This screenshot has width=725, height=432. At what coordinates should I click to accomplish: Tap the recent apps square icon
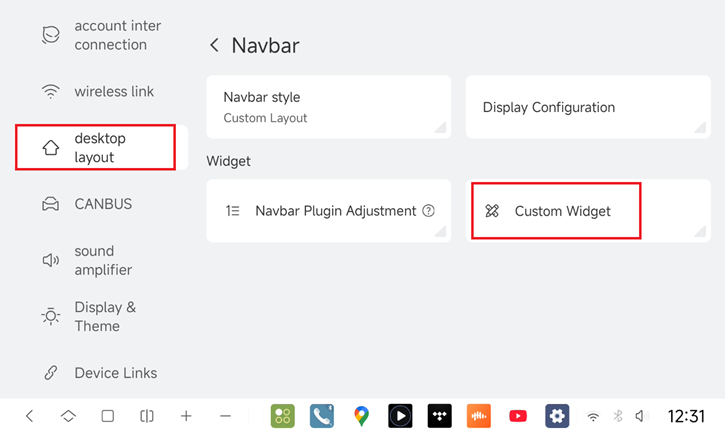pos(108,416)
